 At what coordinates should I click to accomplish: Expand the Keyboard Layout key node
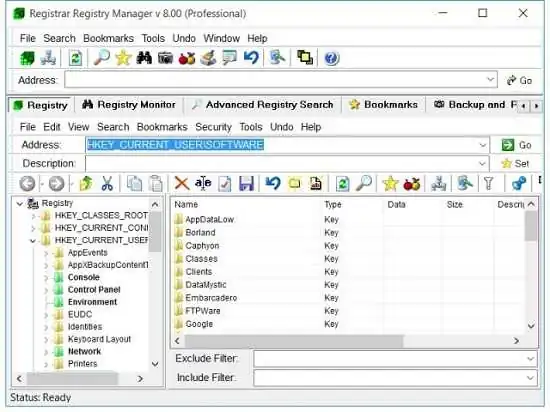pos(46,339)
